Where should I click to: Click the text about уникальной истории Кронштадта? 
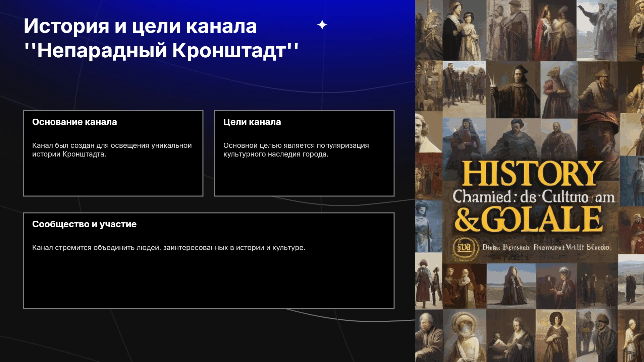pyautogui.click(x=112, y=150)
